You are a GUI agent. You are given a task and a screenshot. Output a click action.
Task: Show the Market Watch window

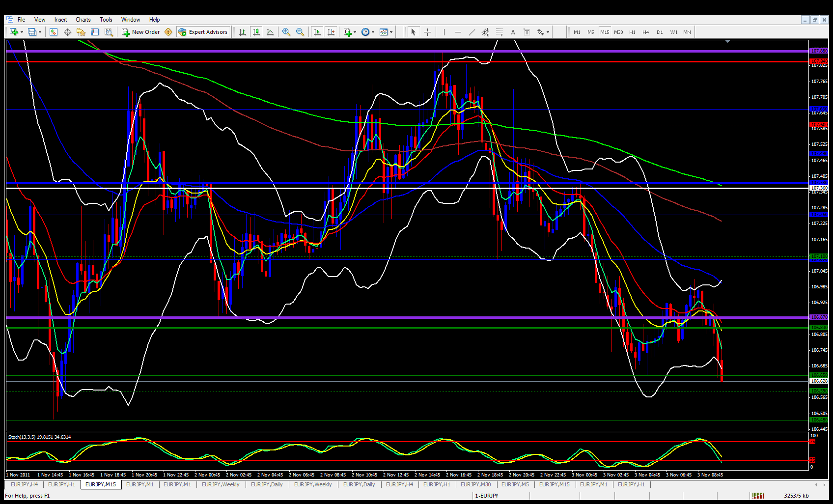coord(54,32)
